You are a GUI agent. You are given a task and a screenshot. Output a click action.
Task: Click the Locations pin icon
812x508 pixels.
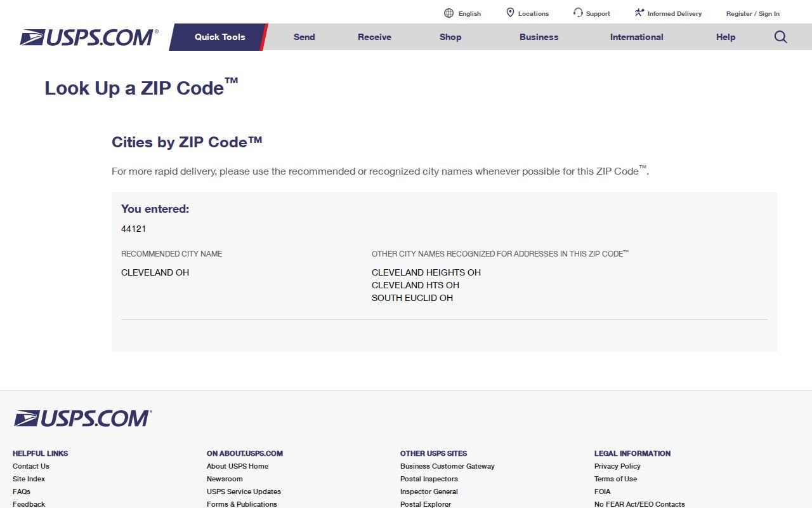point(510,13)
